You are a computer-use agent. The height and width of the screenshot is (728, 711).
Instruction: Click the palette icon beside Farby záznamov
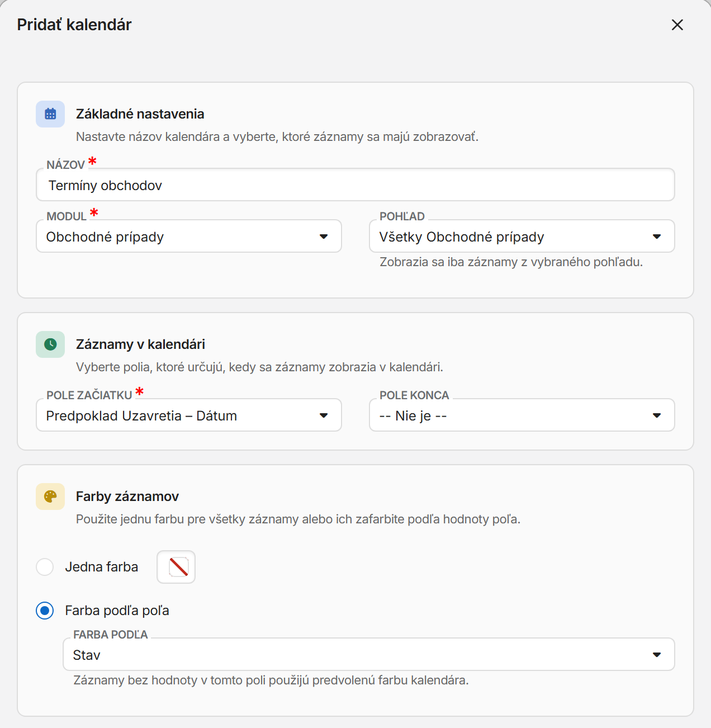(x=50, y=497)
